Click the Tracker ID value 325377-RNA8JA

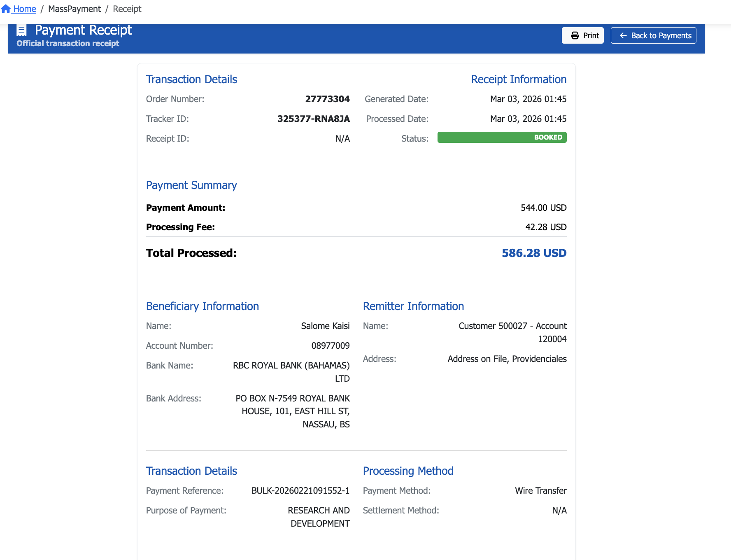pos(313,119)
